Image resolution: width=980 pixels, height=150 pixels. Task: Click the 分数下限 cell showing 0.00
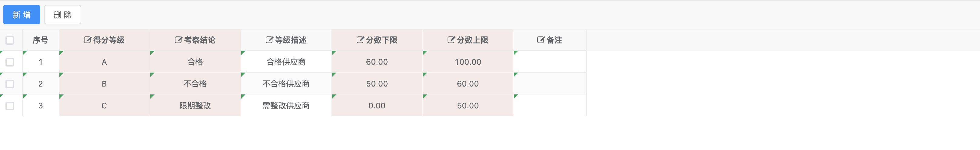click(x=377, y=106)
